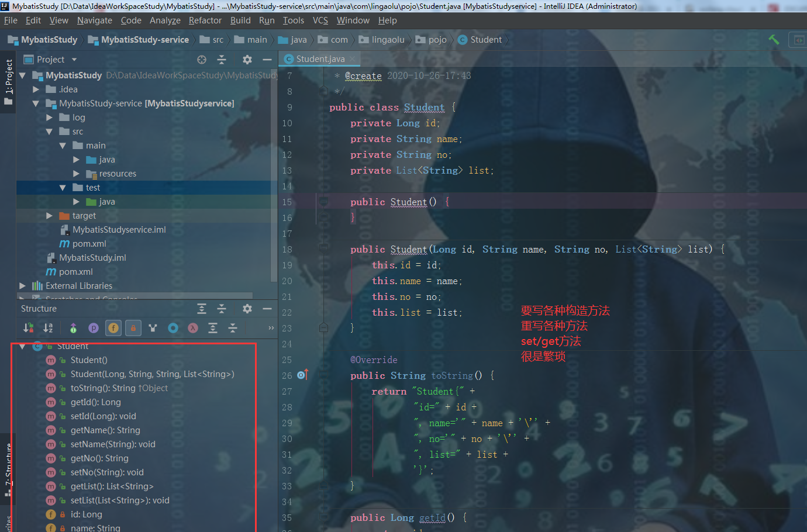This screenshot has width=807, height=532.
Task: Collapse MybatisStudy root project node
Action: pos(22,75)
